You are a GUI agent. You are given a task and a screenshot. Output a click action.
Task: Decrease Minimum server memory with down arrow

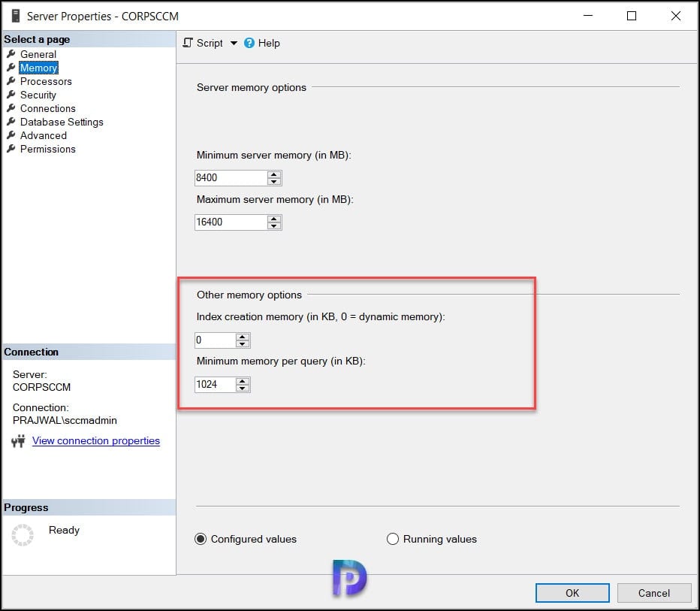(274, 181)
